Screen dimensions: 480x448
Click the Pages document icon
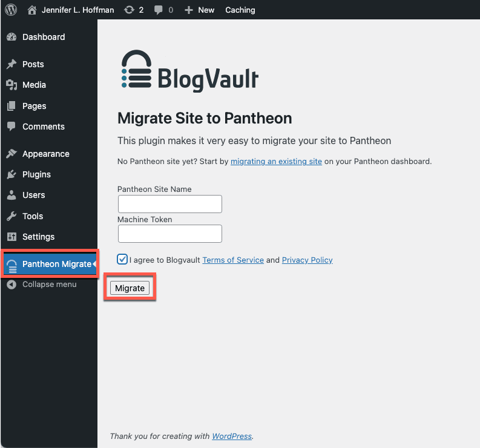pyautogui.click(x=12, y=106)
